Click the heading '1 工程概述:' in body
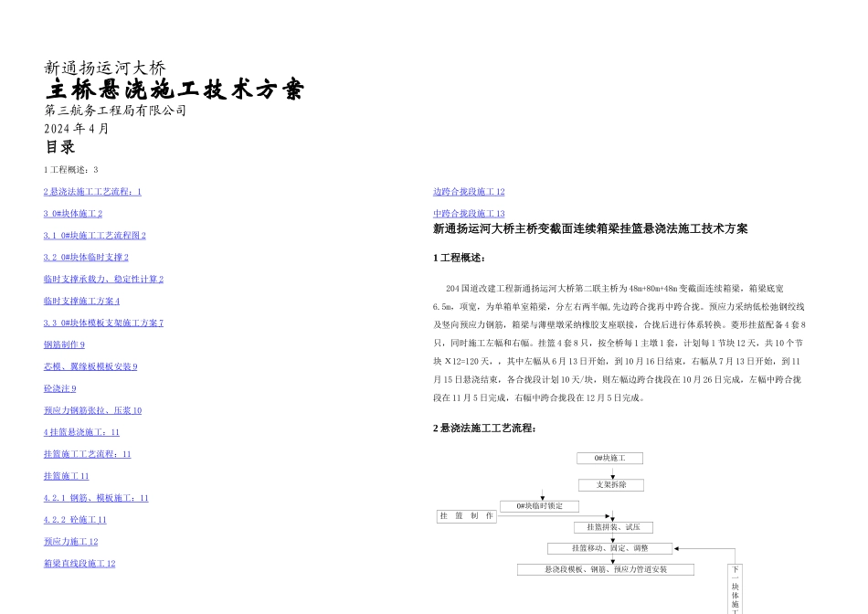 click(459, 258)
